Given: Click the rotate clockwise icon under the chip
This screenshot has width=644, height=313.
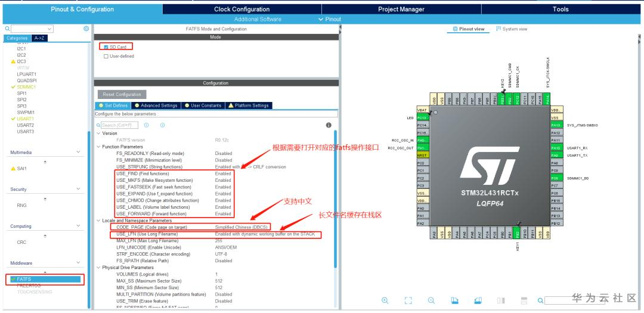Looking at the screenshot, I should coord(454,300).
